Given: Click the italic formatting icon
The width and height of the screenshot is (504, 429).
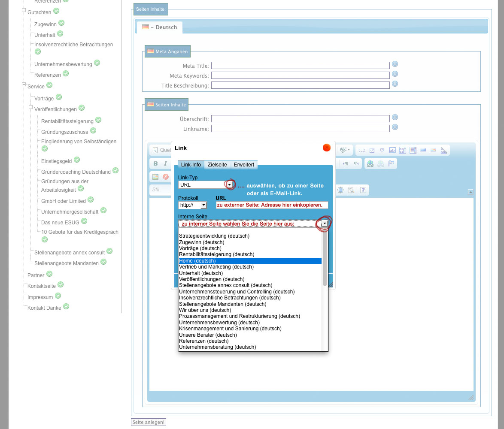Looking at the screenshot, I should [x=165, y=163].
